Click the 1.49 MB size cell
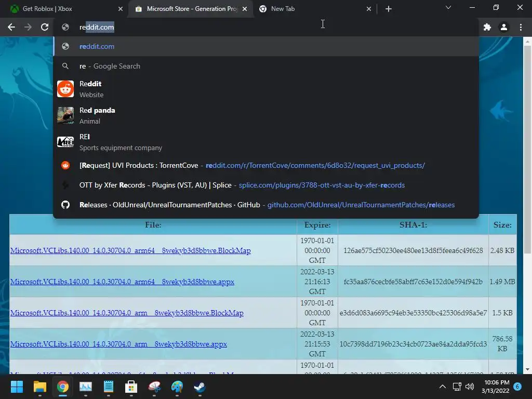Image resolution: width=532 pixels, height=399 pixels. click(x=502, y=282)
